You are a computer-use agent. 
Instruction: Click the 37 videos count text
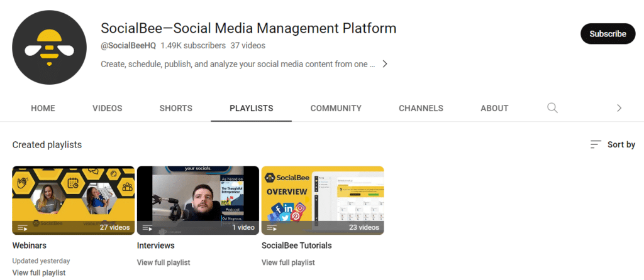click(248, 45)
